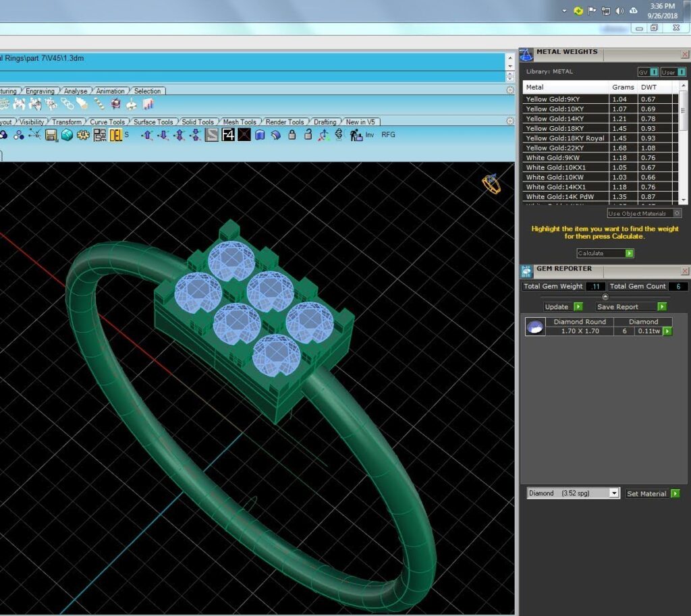Click the Update gem report button
The width and height of the screenshot is (691, 616).
click(x=563, y=307)
